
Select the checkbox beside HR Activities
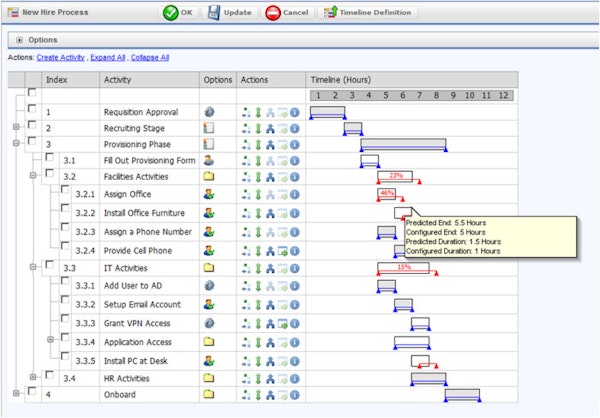49,375
